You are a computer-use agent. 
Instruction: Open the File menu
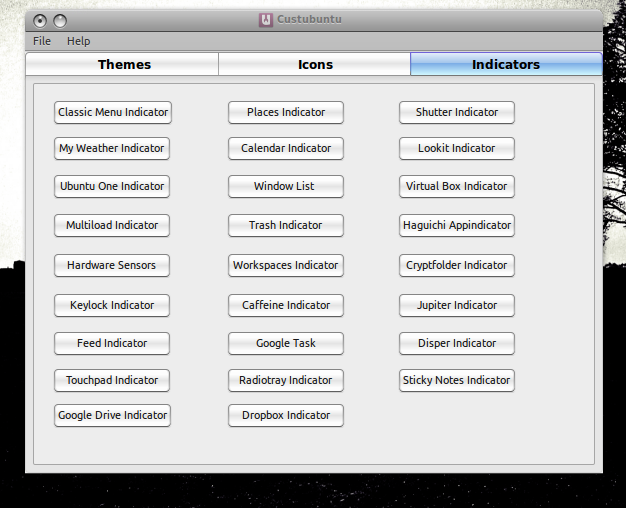tap(42, 41)
